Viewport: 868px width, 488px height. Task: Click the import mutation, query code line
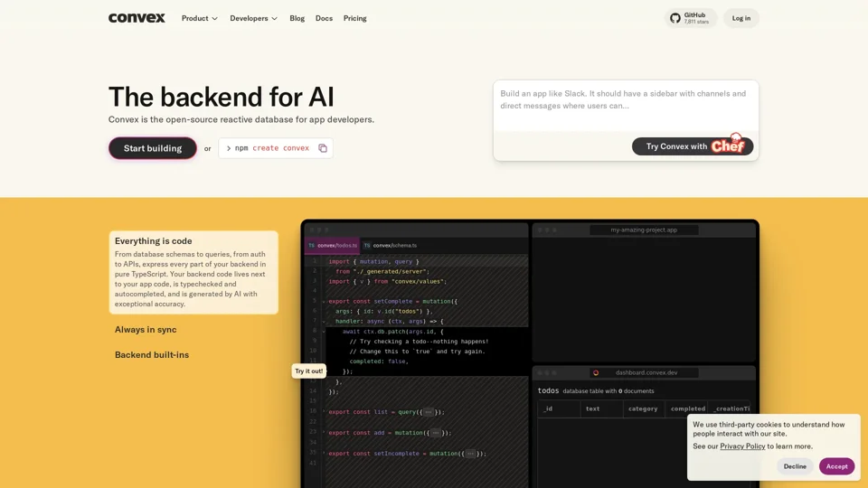[373, 262]
